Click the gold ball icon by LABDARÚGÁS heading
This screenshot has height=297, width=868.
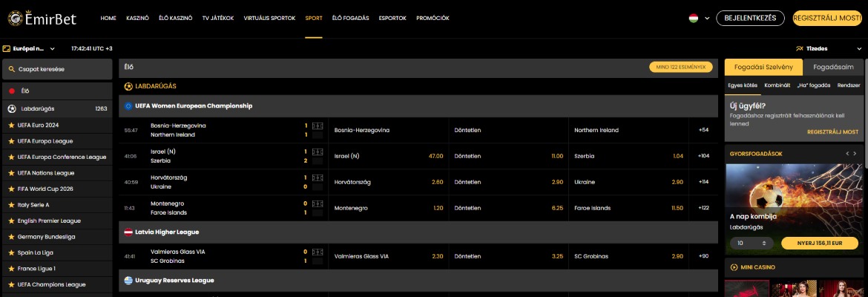click(x=128, y=86)
